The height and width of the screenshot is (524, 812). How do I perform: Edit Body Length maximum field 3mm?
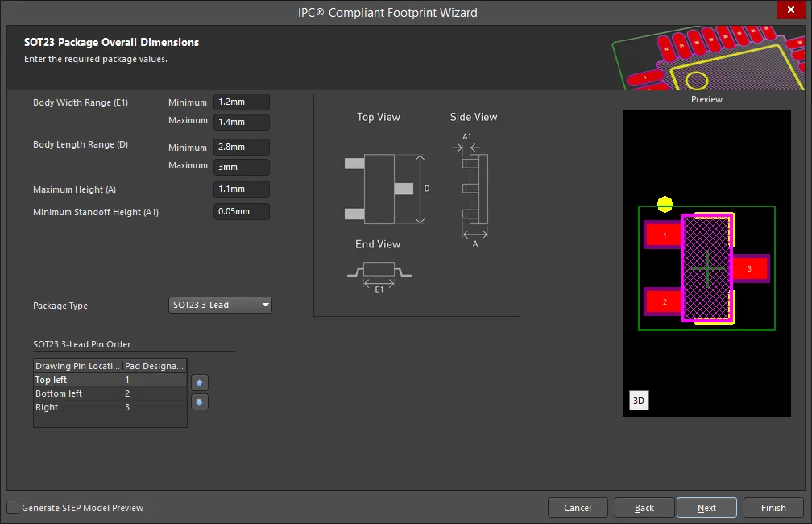click(242, 167)
